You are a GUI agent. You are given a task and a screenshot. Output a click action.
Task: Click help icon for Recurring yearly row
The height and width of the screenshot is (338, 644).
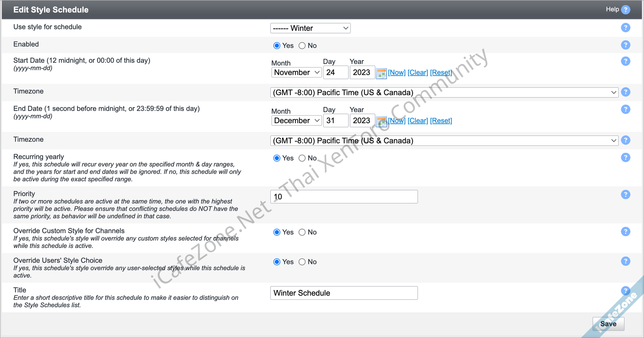point(625,158)
